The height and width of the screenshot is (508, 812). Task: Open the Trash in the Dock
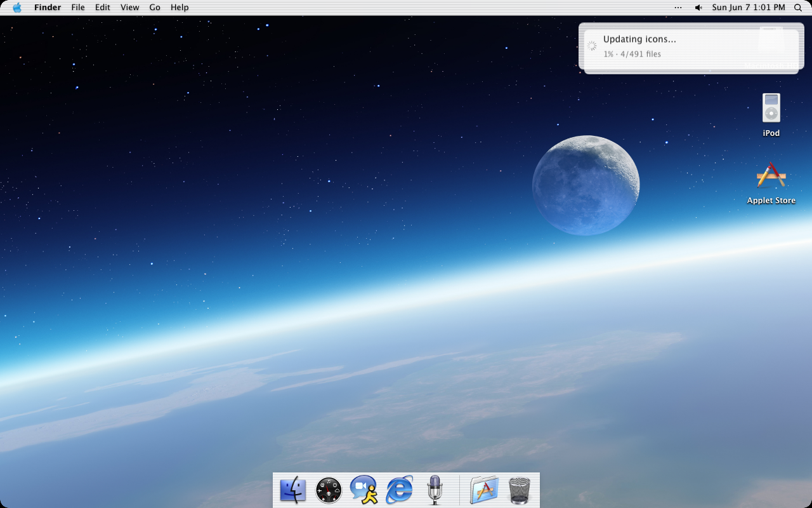click(520, 490)
